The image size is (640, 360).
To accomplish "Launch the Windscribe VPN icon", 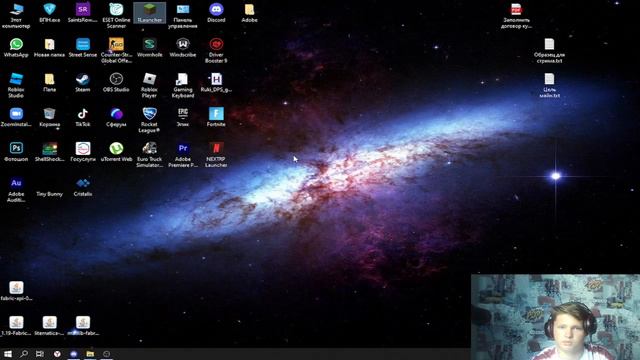I will 183,47.
